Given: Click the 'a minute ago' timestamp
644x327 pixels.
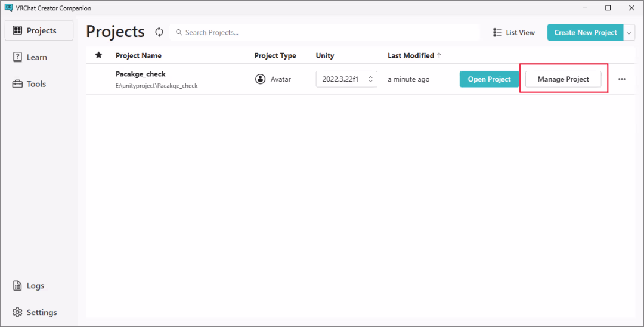Looking at the screenshot, I should [408, 80].
